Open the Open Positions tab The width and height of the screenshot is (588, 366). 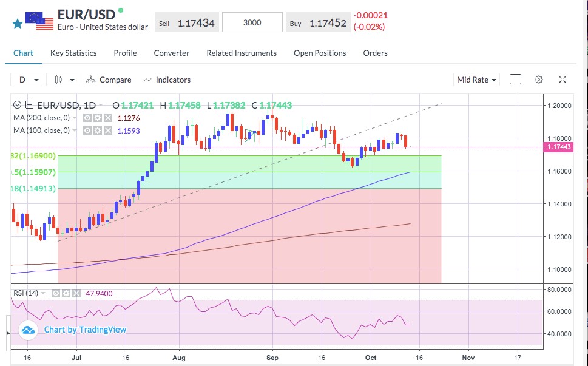point(320,53)
